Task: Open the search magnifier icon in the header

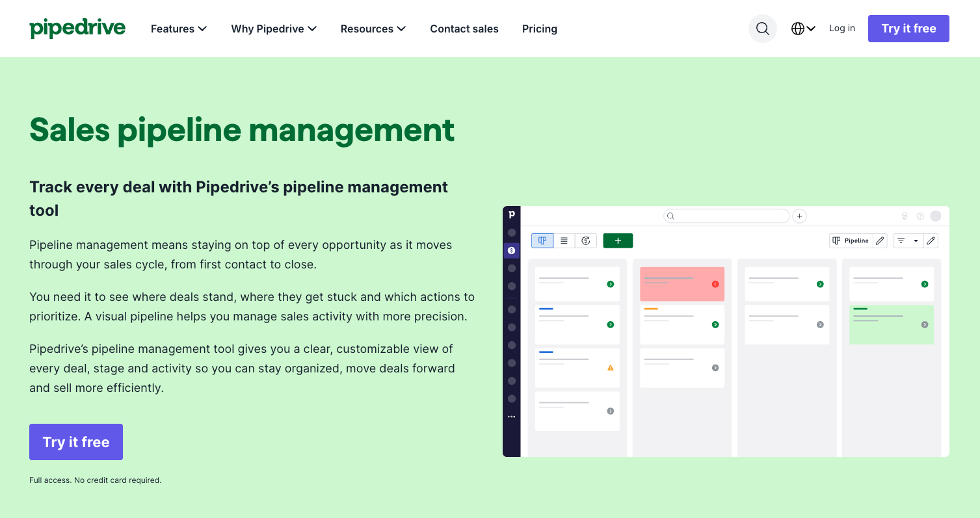Action: click(x=763, y=29)
